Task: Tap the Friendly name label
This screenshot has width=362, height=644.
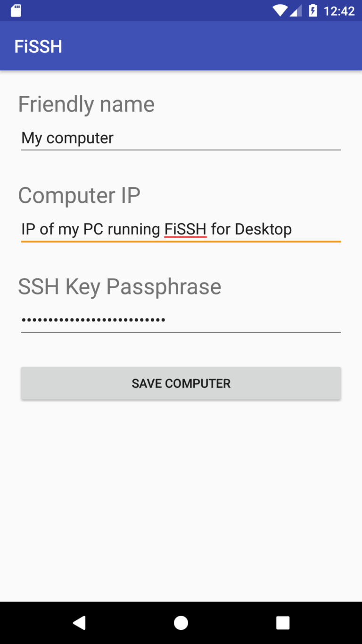Action: [86, 104]
